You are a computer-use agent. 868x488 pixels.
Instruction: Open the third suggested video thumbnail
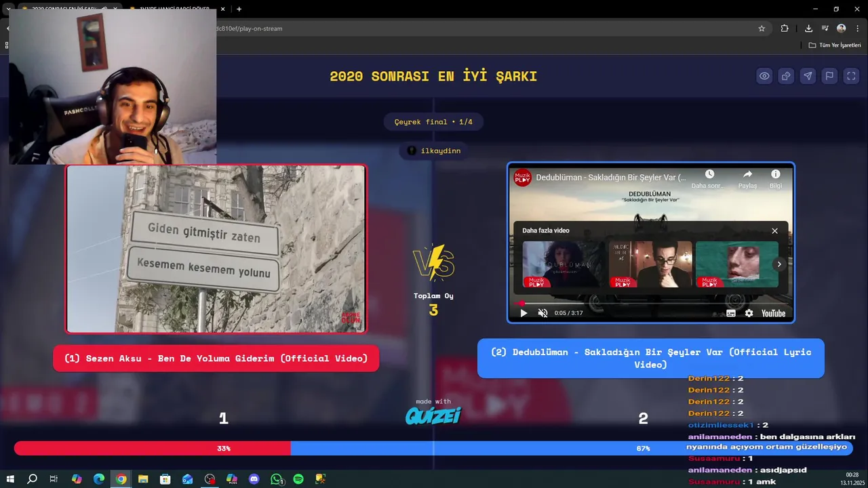(736, 264)
